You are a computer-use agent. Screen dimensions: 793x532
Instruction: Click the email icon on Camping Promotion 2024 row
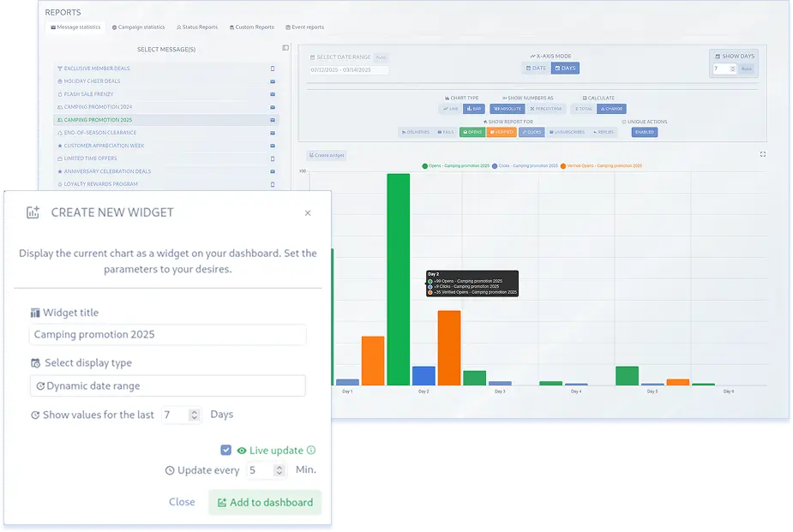pyautogui.click(x=273, y=107)
